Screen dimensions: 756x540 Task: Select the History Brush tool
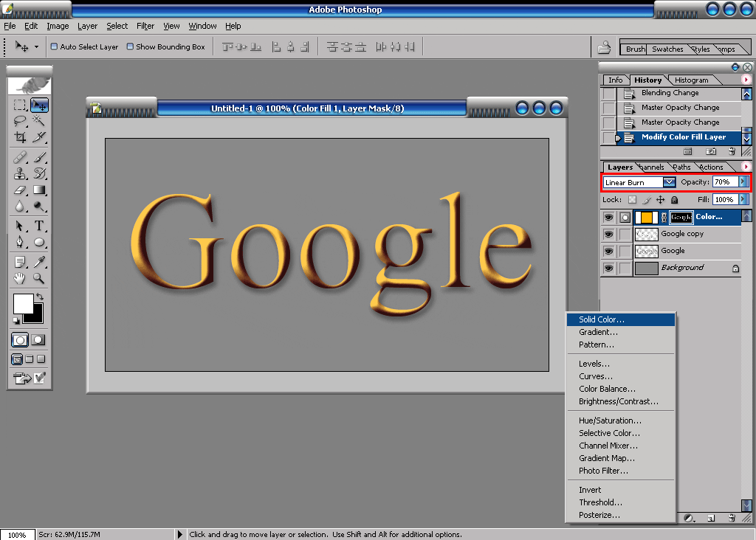click(39, 173)
